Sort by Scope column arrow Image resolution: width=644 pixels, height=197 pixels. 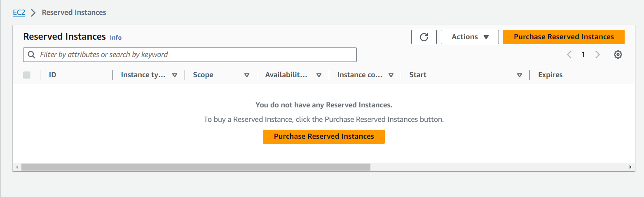tap(247, 75)
